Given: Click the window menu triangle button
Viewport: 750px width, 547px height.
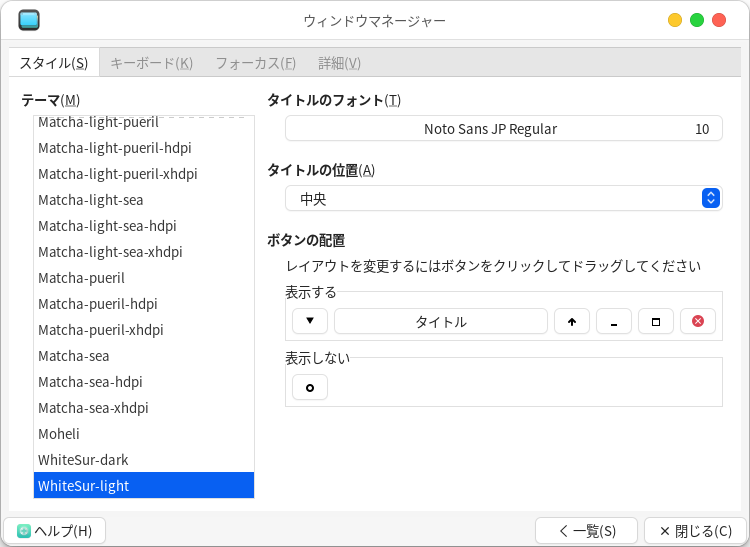Looking at the screenshot, I should [310, 321].
